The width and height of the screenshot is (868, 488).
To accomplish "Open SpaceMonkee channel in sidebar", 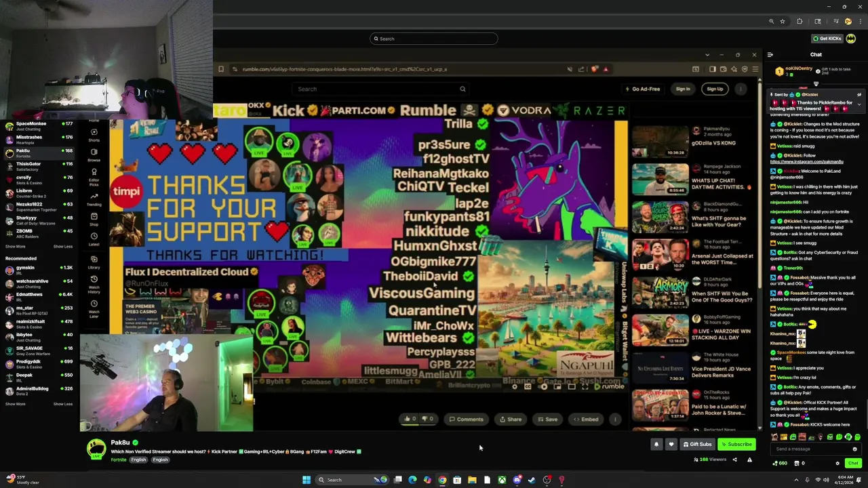I will (41, 126).
